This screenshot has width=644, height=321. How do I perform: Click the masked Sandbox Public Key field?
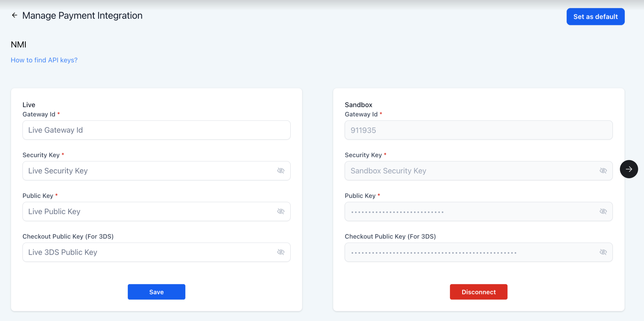click(470, 211)
